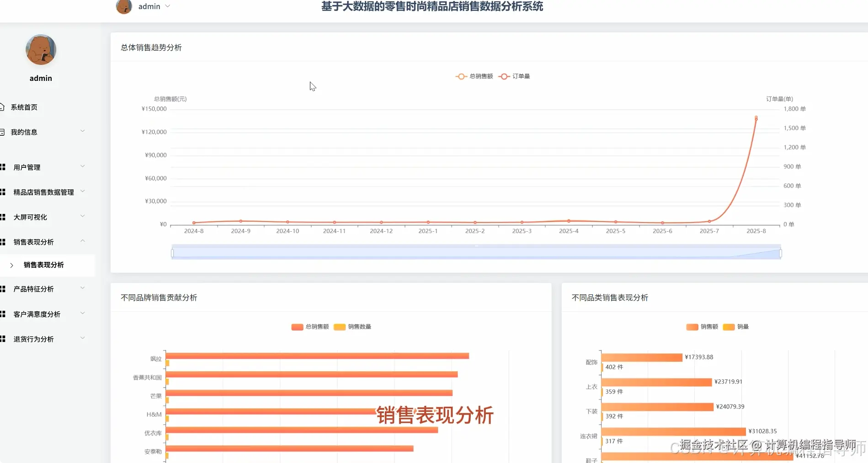Click the 下装 category sales bar
868x463 pixels.
(658, 407)
